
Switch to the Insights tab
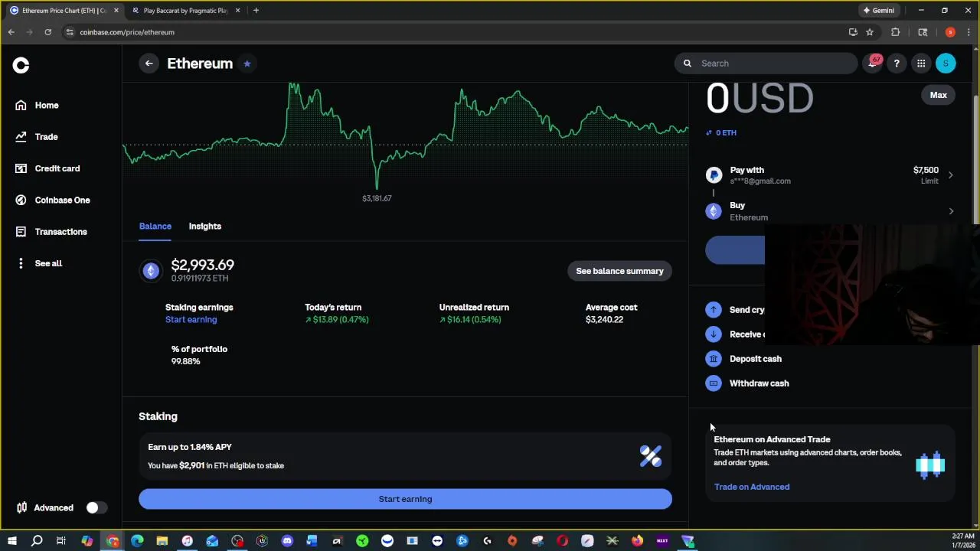(205, 227)
